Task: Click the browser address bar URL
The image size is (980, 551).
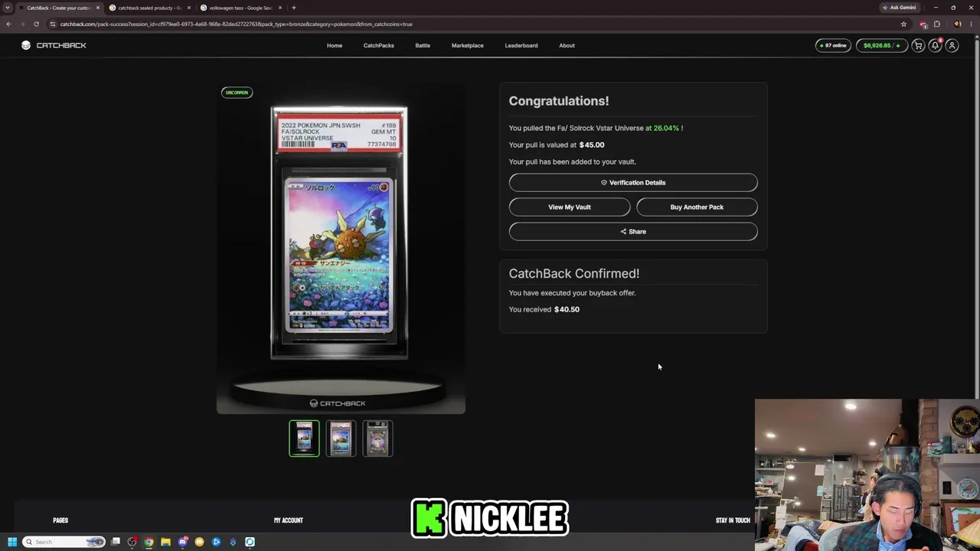Action: [236, 24]
